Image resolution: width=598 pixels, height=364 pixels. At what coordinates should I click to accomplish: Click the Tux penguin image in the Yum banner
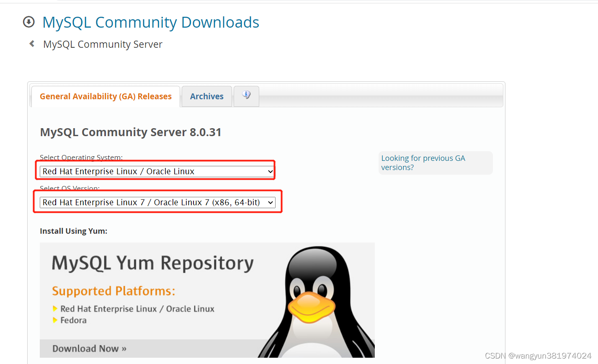(317, 302)
